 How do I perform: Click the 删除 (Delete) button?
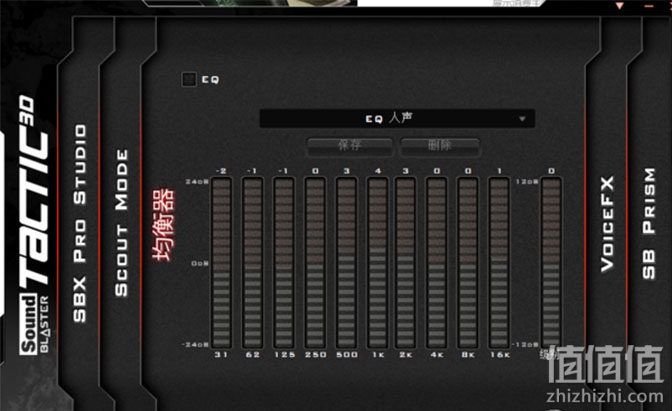click(440, 145)
